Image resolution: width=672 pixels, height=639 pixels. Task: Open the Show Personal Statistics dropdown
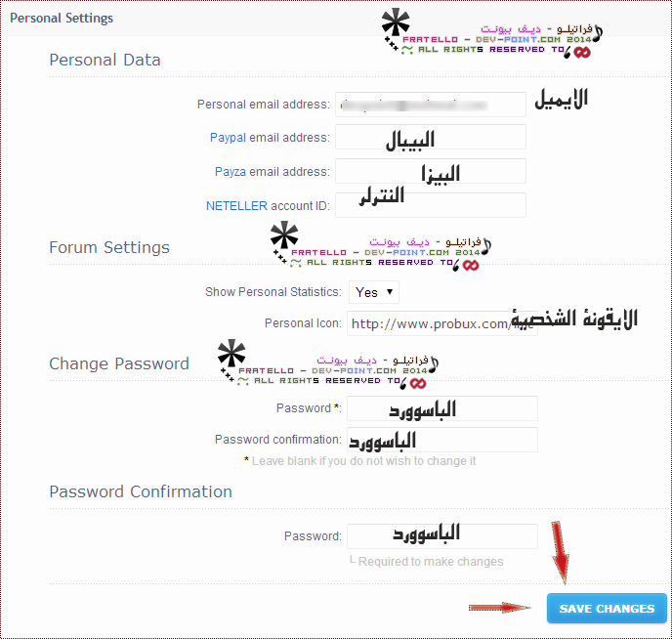click(374, 291)
